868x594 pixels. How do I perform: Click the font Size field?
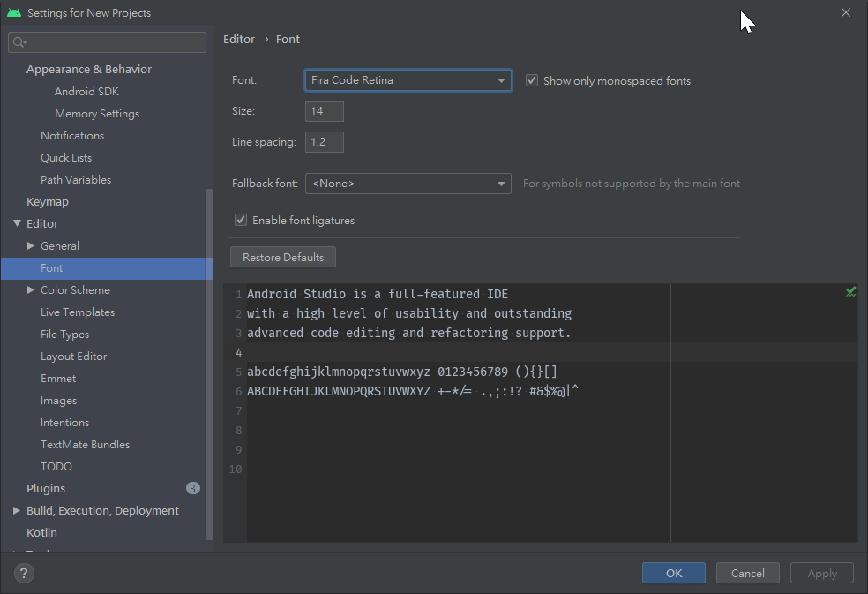click(325, 111)
